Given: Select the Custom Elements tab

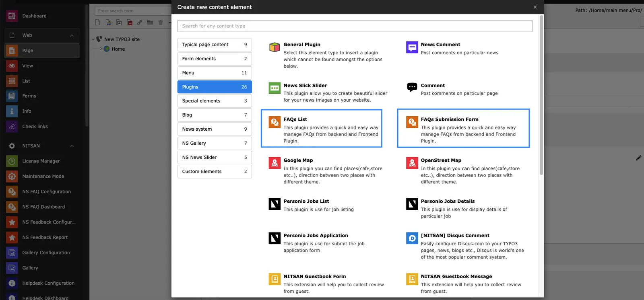Looking at the screenshot, I should 215,171.
